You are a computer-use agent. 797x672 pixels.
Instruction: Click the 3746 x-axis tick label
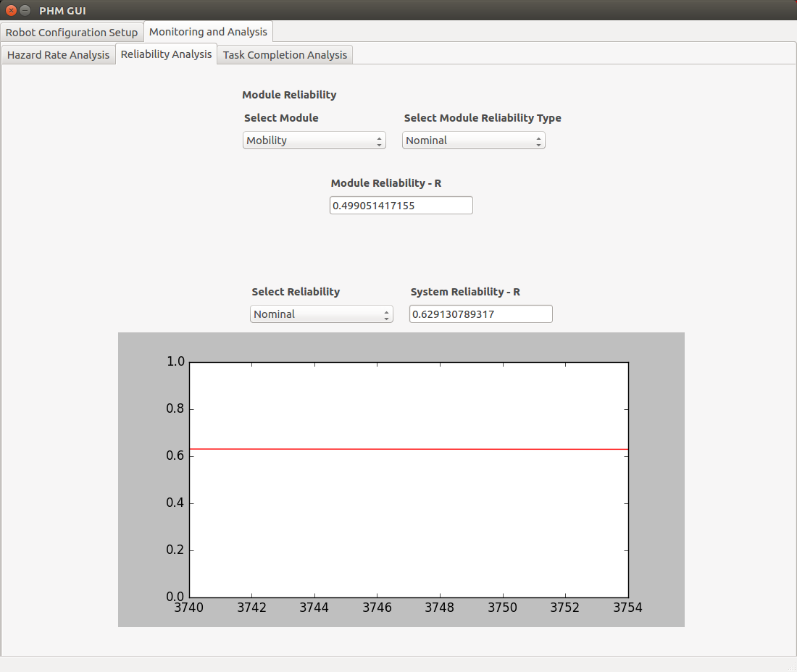(x=377, y=608)
